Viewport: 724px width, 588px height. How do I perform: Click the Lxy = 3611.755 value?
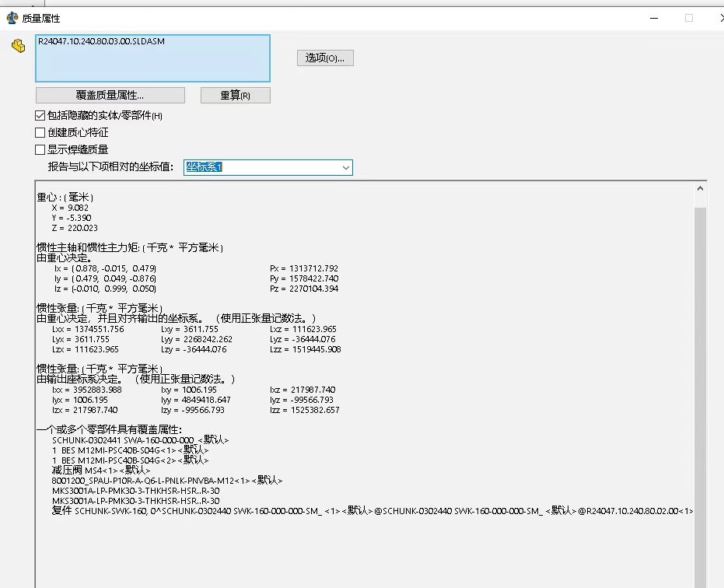[189, 329]
